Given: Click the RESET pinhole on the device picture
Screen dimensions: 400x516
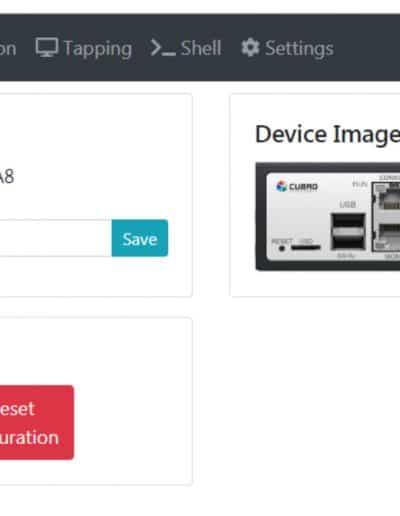Looking at the screenshot, I should click(x=282, y=248).
